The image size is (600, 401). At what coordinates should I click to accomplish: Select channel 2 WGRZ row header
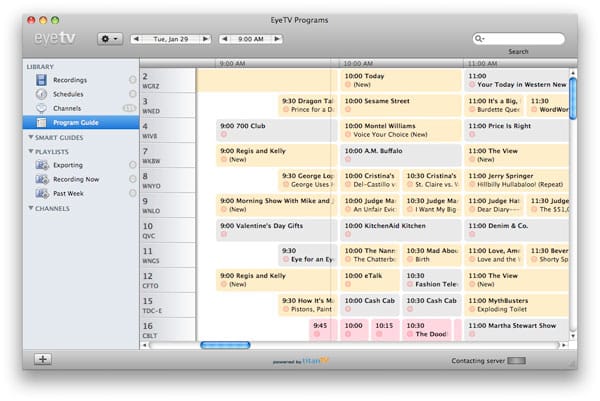point(168,81)
